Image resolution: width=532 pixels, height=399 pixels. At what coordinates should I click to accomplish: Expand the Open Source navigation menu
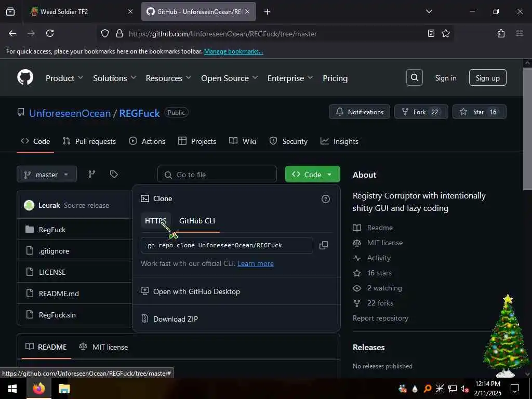coord(229,78)
